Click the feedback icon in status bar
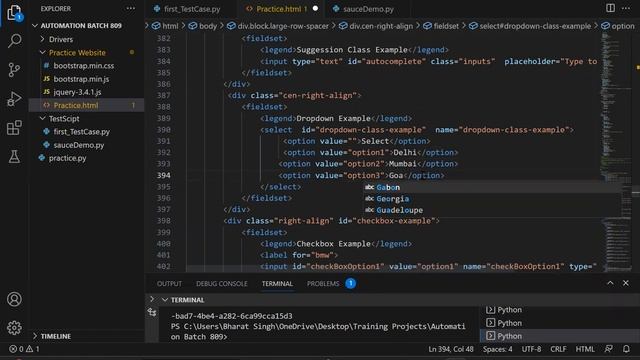 point(609,349)
